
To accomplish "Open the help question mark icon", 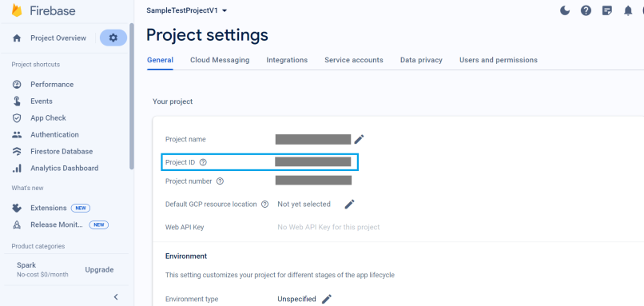I will 586,10.
